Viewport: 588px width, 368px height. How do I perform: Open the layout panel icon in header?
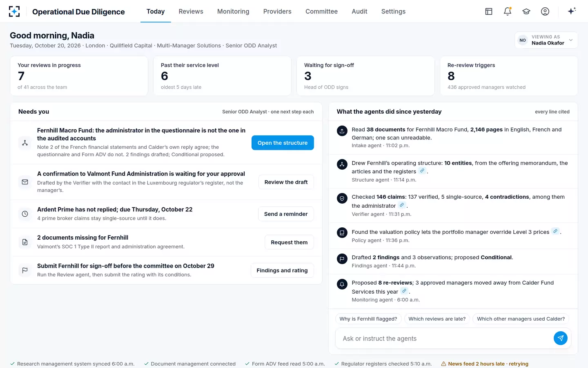[x=489, y=11]
